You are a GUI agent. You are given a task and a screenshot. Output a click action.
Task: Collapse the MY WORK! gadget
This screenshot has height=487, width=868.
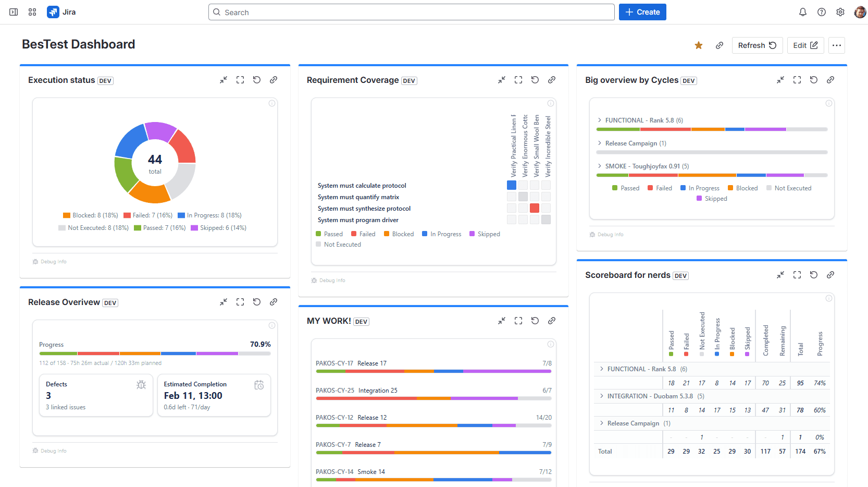(x=501, y=320)
